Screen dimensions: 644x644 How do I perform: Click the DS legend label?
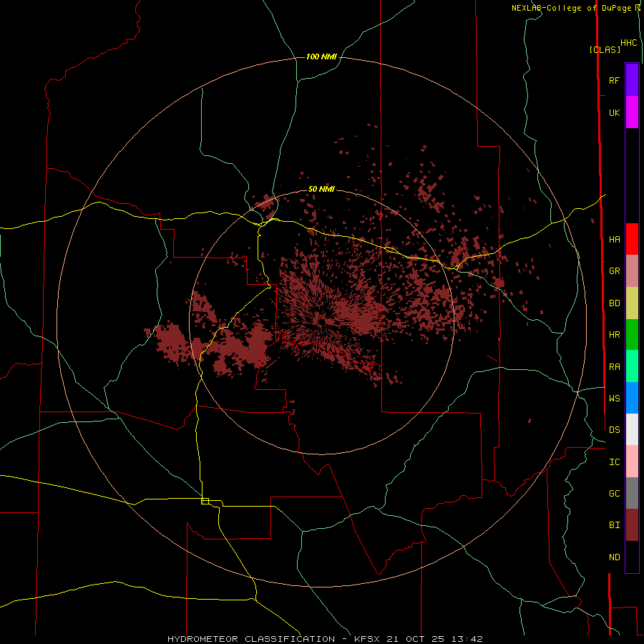[x=615, y=430]
